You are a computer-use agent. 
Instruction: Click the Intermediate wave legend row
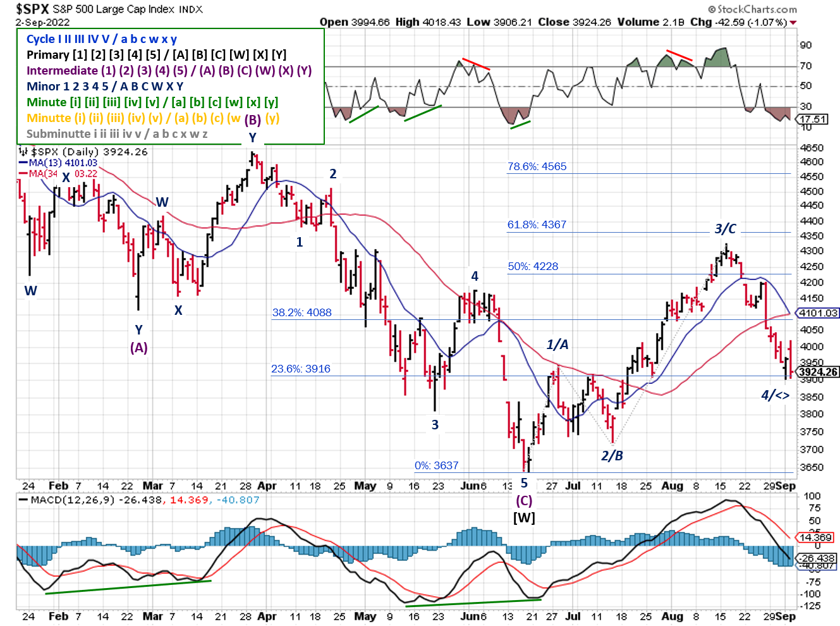pos(169,70)
